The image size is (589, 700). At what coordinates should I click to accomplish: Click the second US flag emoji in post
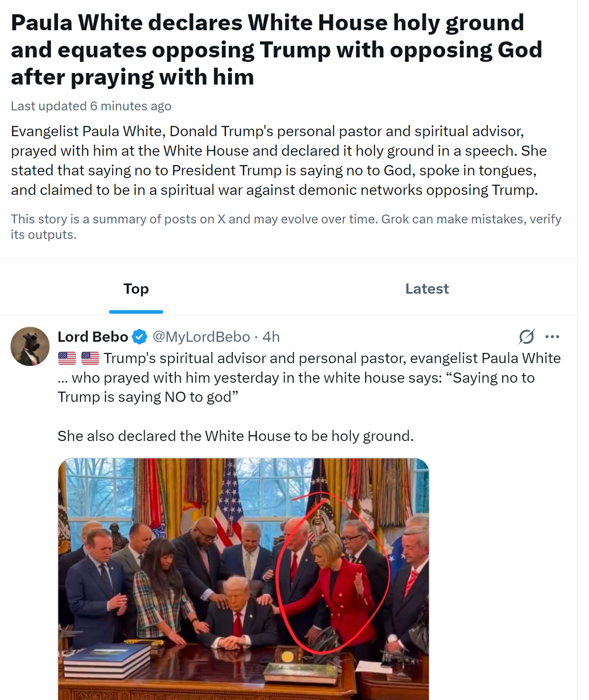tap(90, 358)
